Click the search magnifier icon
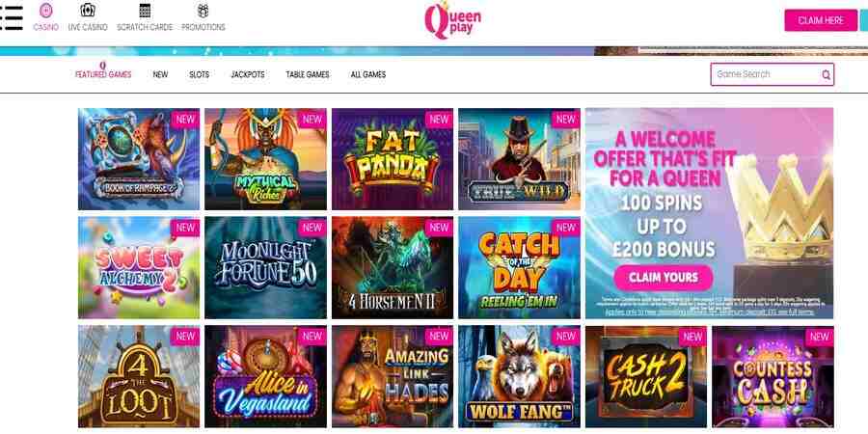This screenshot has width=868, height=434. 826,74
